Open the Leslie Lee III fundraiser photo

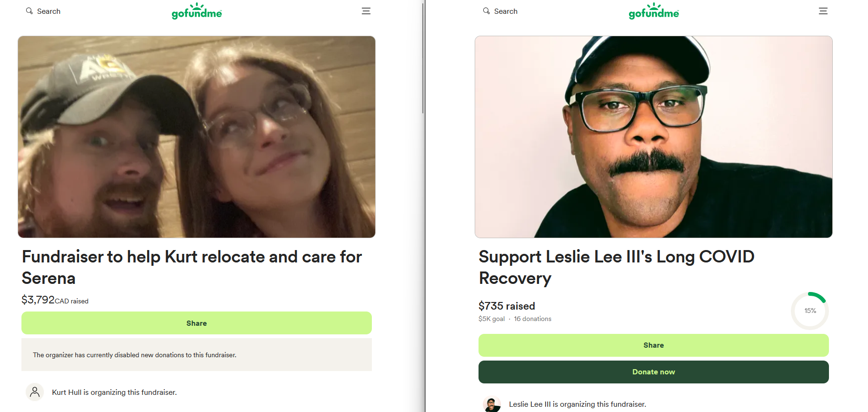point(654,137)
